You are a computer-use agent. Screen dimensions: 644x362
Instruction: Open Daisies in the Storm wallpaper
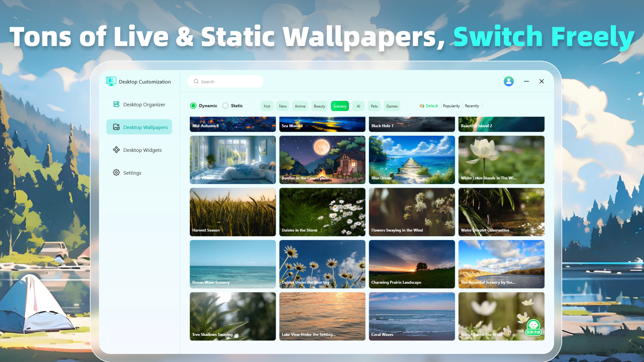[322, 212]
